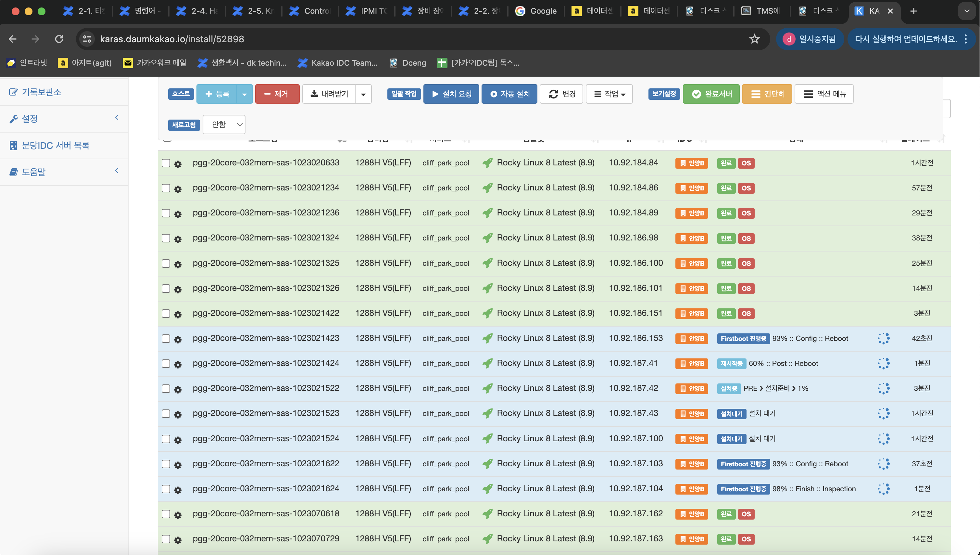Open the dropdown arrow next to 내려받기
The height and width of the screenshot is (555, 980).
click(363, 94)
